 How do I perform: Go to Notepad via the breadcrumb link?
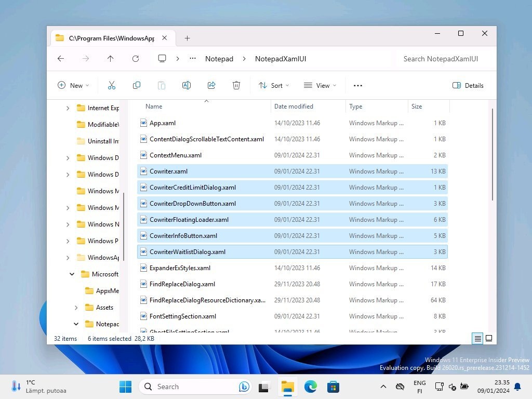tap(219, 59)
